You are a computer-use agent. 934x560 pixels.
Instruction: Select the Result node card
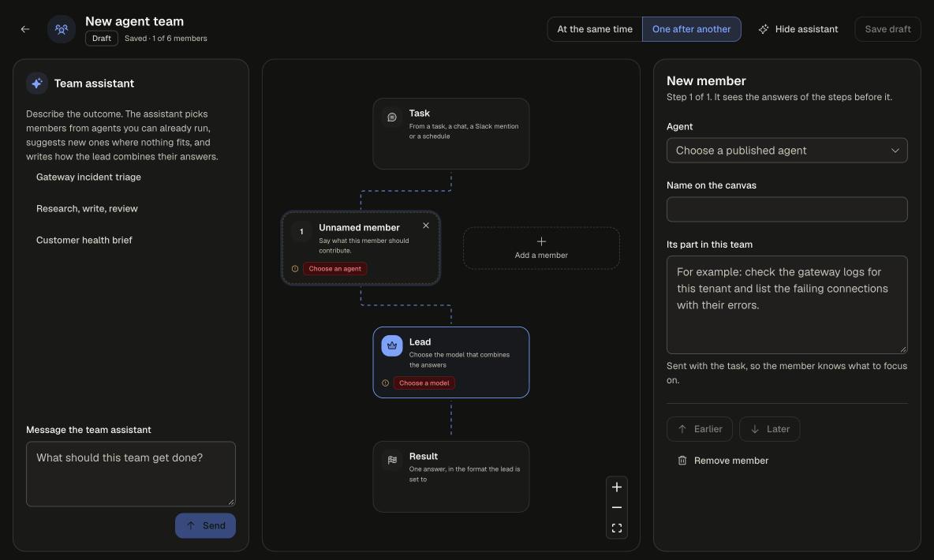(x=451, y=476)
